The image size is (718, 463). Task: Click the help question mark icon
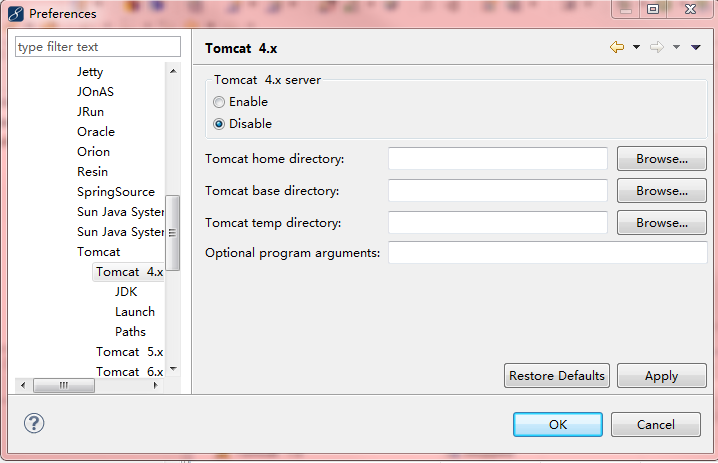pos(34,423)
